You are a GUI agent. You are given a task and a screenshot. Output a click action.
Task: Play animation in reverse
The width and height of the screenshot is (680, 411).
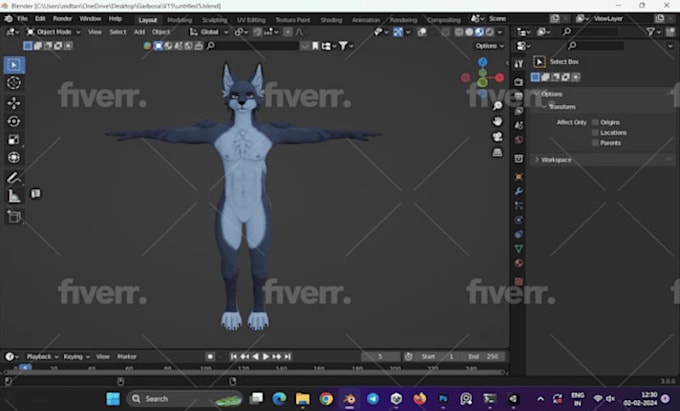point(255,356)
